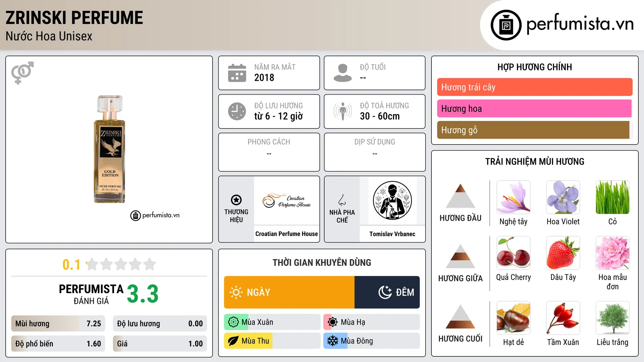
Task: Click the flower icon for Mùa Xuân
Action: [233, 322]
